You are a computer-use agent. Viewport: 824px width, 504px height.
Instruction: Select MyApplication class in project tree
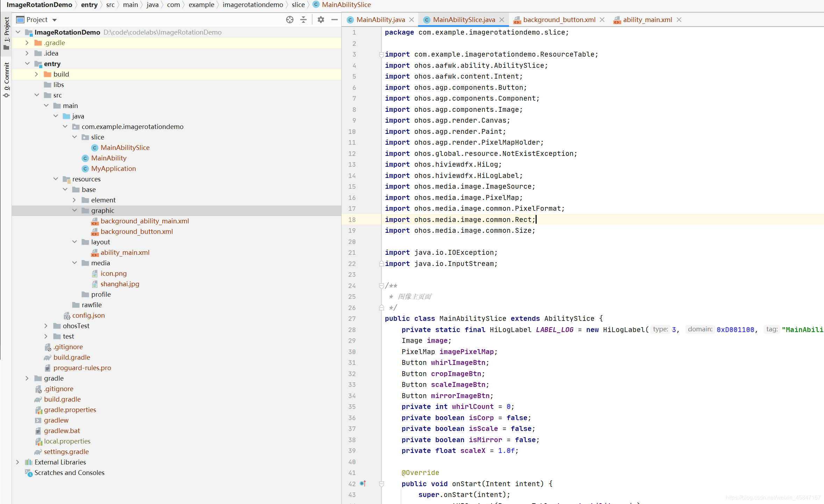pos(113,168)
